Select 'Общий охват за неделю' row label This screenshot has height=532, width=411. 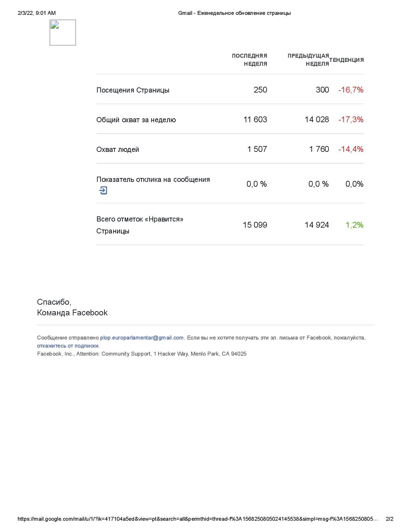(136, 120)
